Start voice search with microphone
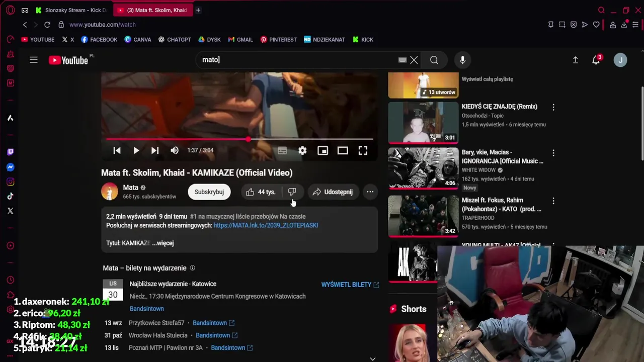The image size is (644, 362). point(462,60)
